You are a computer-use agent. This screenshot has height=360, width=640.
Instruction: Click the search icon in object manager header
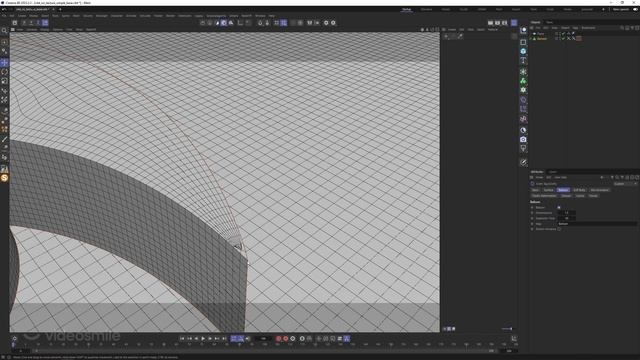tap(622, 28)
